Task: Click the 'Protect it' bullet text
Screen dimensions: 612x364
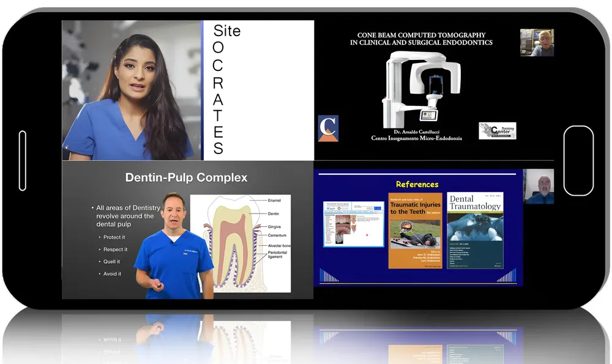Action: coord(114,237)
